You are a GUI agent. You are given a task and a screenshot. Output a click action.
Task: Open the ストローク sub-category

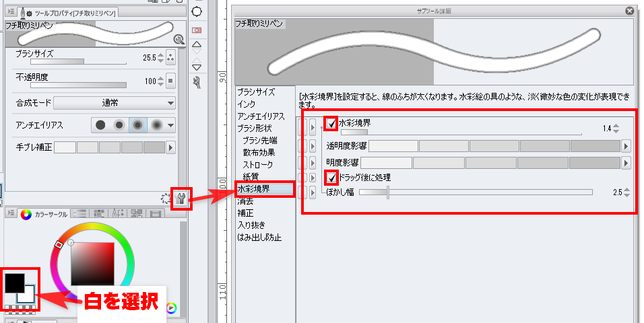258,165
